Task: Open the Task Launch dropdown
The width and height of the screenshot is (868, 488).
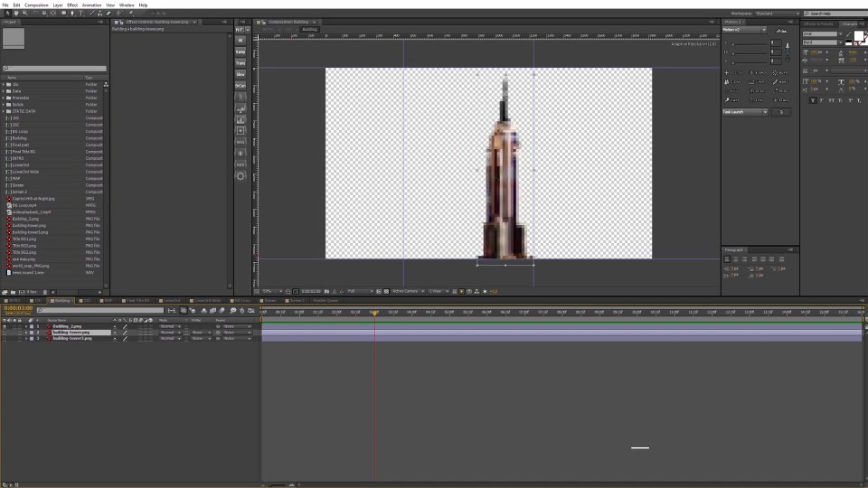Action: (x=745, y=112)
